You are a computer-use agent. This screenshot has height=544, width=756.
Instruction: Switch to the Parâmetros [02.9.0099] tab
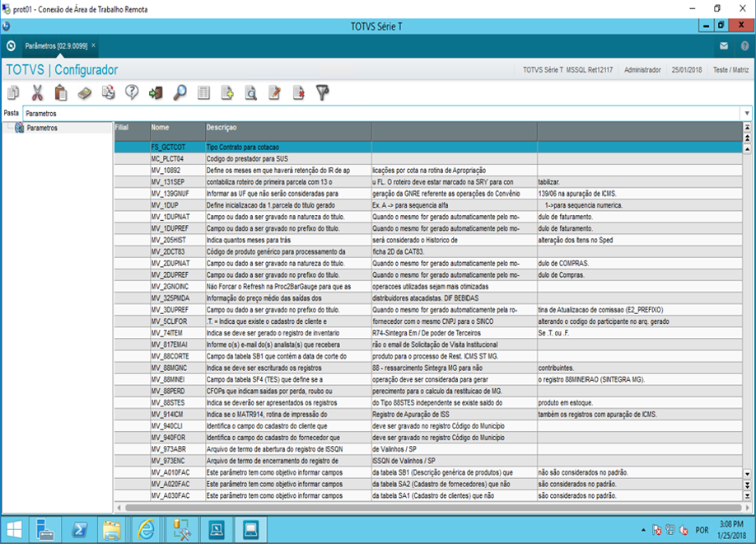point(56,46)
